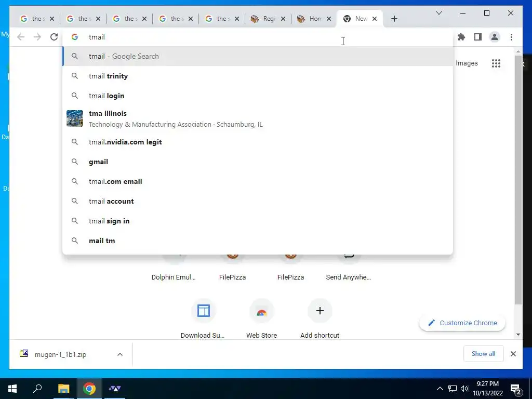Click the Add shortcut plus icon
The width and height of the screenshot is (532, 399).
pyautogui.click(x=320, y=311)
